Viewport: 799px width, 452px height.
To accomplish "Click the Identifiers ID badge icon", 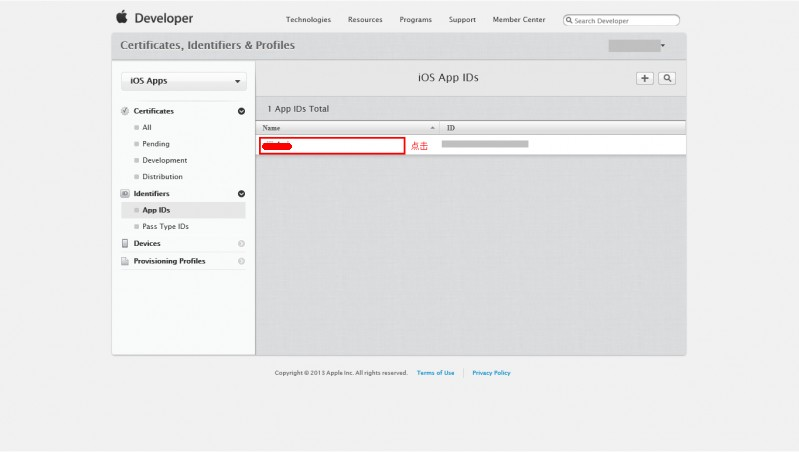I will (x=125, y=194).
